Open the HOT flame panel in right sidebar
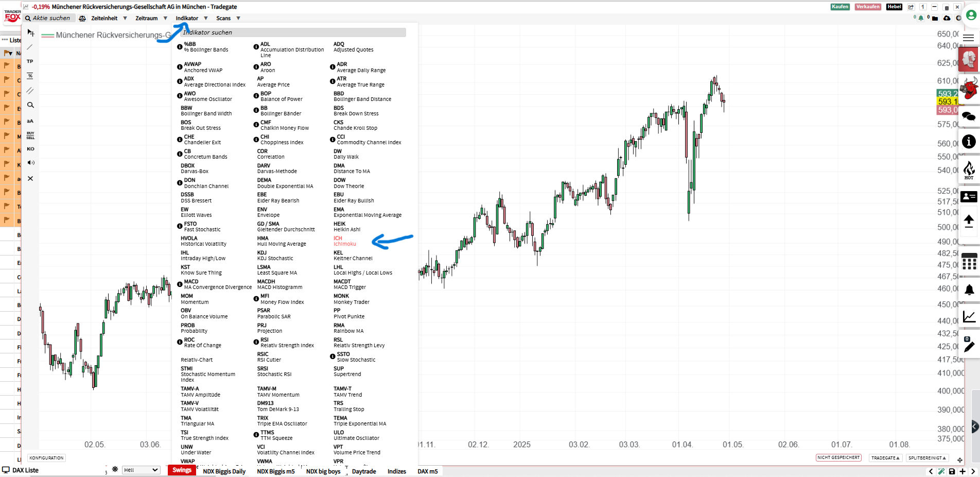 coord(970,170)
